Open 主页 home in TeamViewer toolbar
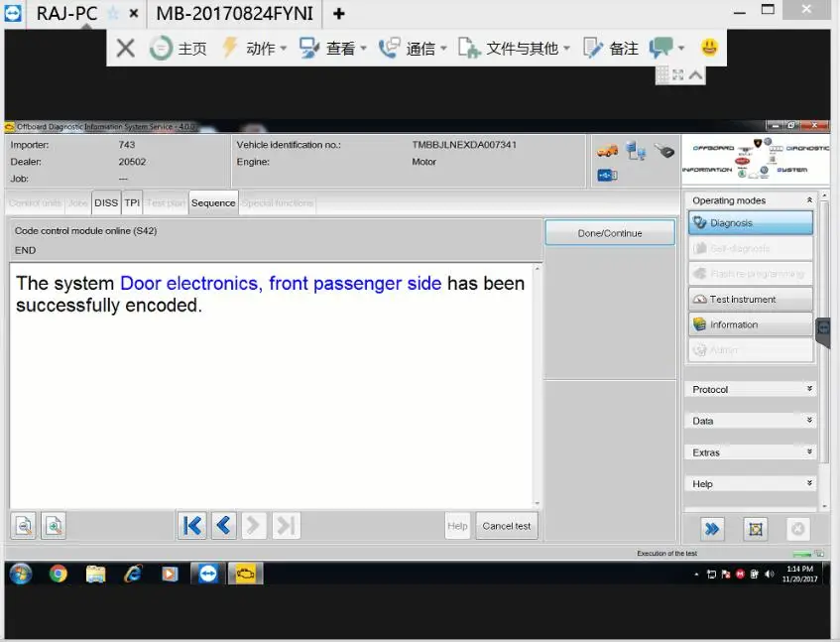Screen dimensions: 840x642 [x=178, y=49]
